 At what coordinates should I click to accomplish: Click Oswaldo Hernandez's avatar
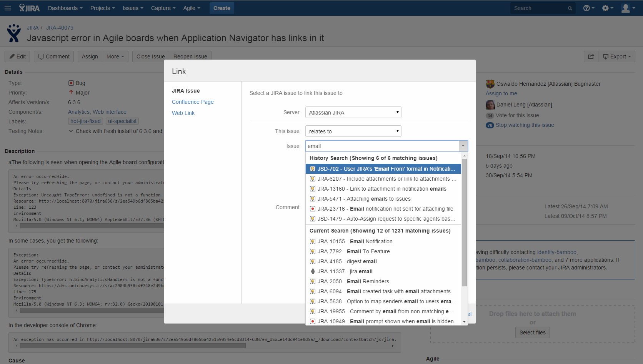point(490,84)
